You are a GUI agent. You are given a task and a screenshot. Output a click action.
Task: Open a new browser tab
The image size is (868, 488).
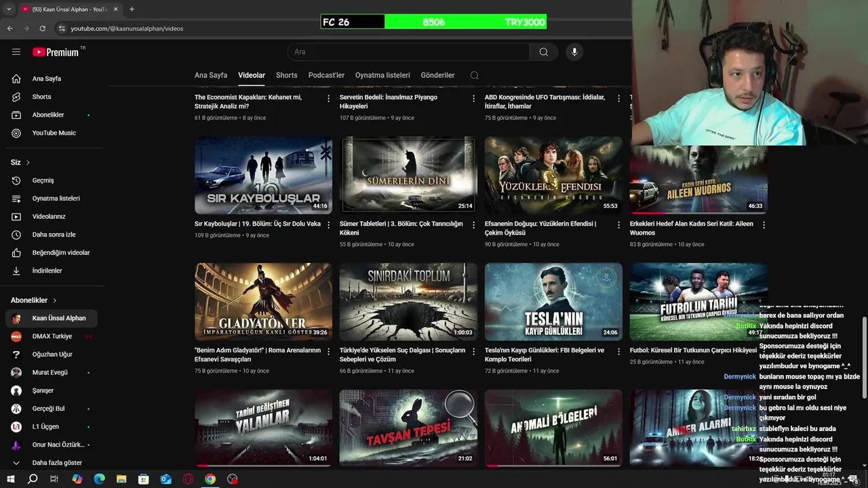132,9
